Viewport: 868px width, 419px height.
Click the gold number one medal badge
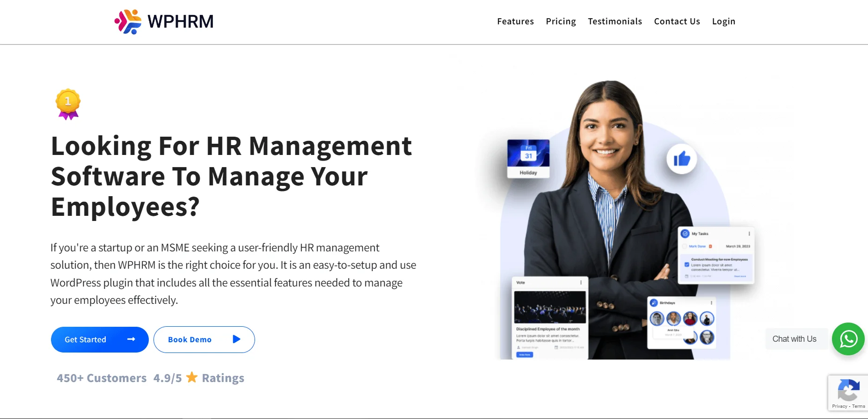[68, 104]
